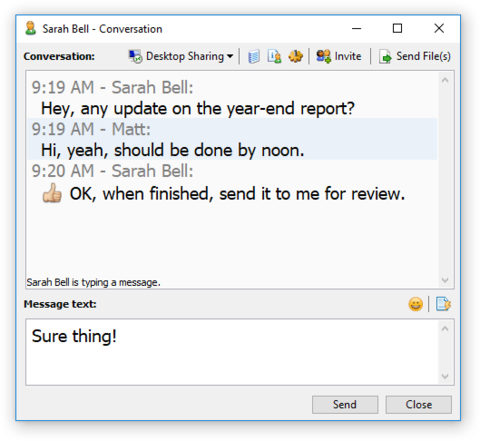480x441 pixels.
Task: Click into the message text field
Action: point(232,352)
